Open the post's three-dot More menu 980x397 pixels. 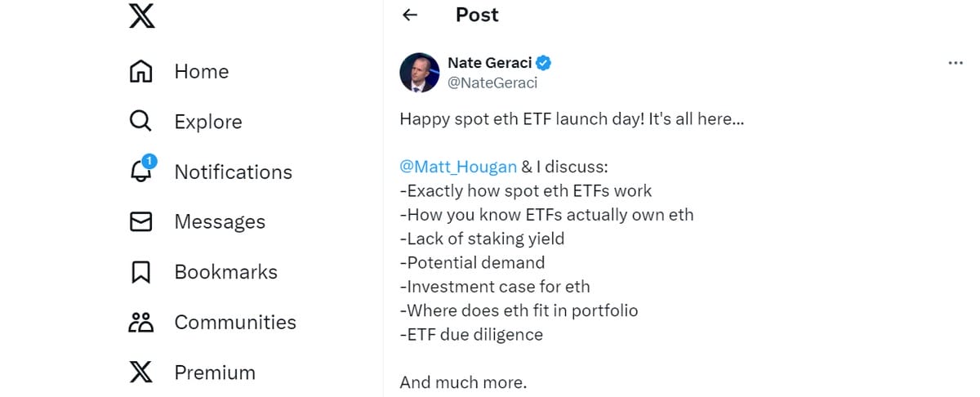point(955,63)
